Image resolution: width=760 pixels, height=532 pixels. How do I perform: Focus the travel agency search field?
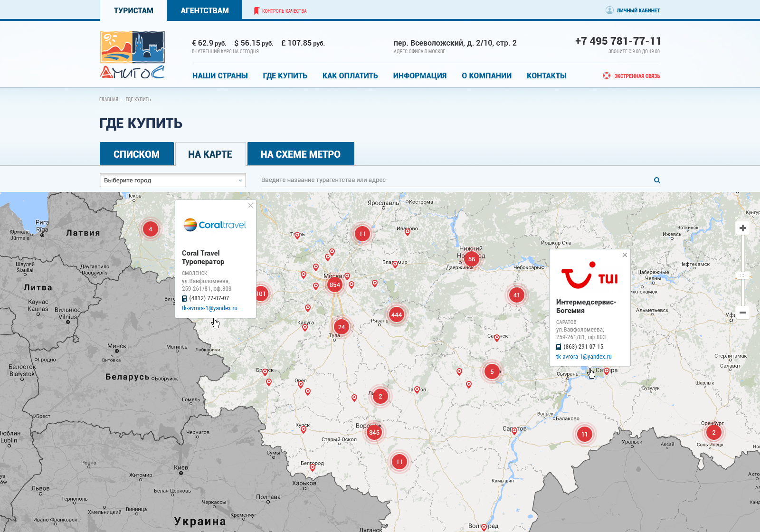456,180
